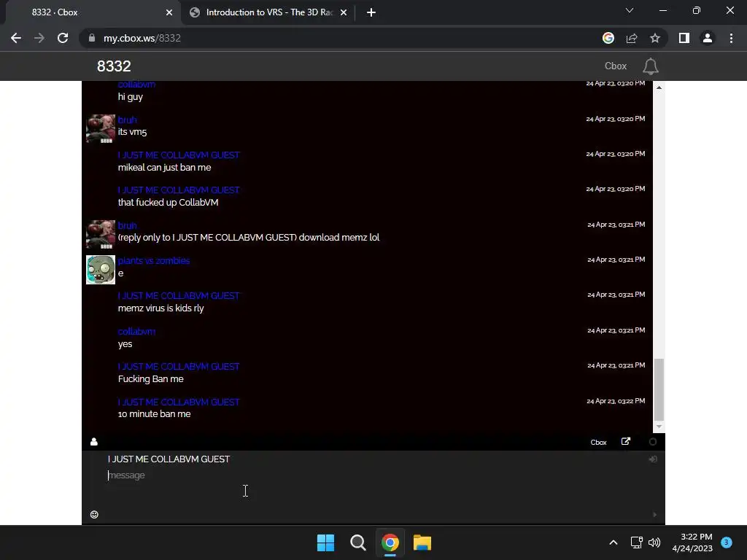The image size is (747, 560).
Task: Share this page using share icon
Action: point(632,38)
